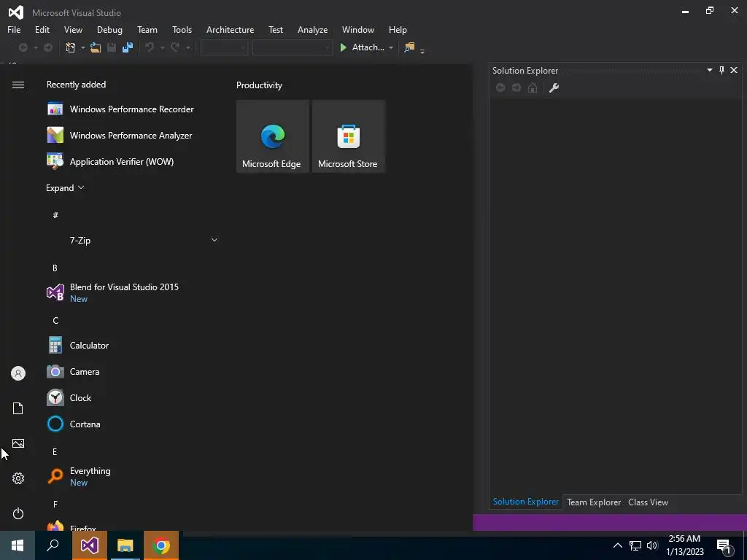The image size is (747, 560).
Task: Click the Solution Explorer Home icon
Action: pyautogui.click(x=533, y=87)
